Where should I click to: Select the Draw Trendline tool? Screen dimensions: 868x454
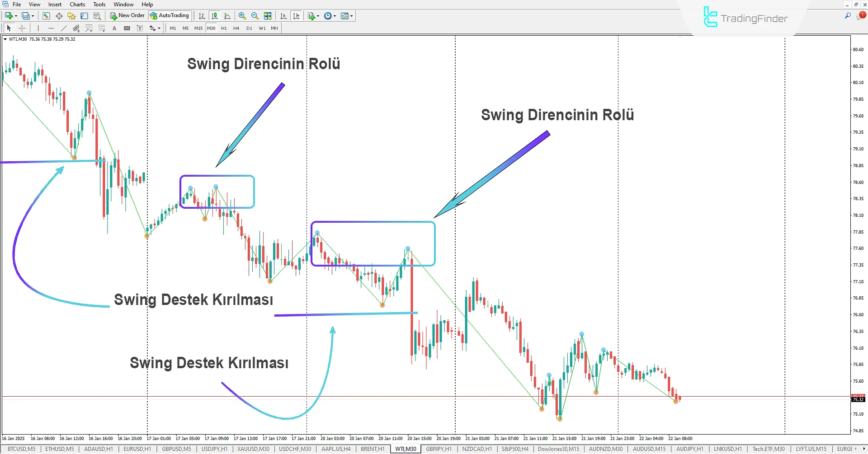(63, 28)
